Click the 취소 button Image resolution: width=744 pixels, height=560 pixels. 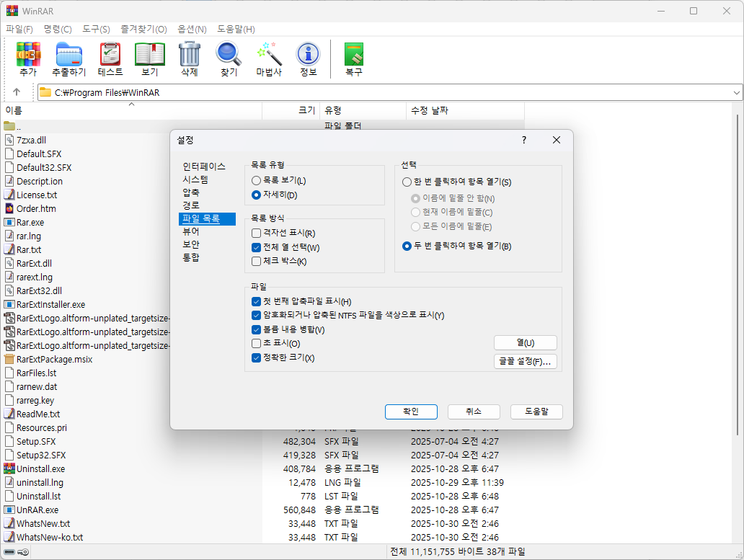pyautogui.click(x=474, y=412)
